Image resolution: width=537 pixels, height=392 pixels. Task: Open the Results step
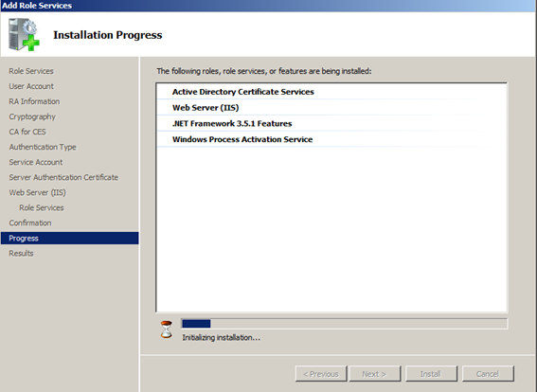point(21,254)
